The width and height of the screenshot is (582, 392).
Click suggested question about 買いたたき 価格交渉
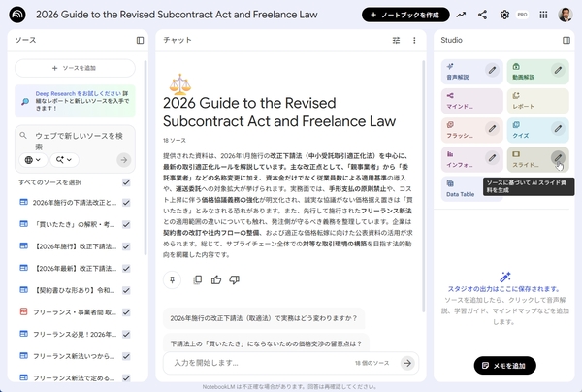click(266, 343)
